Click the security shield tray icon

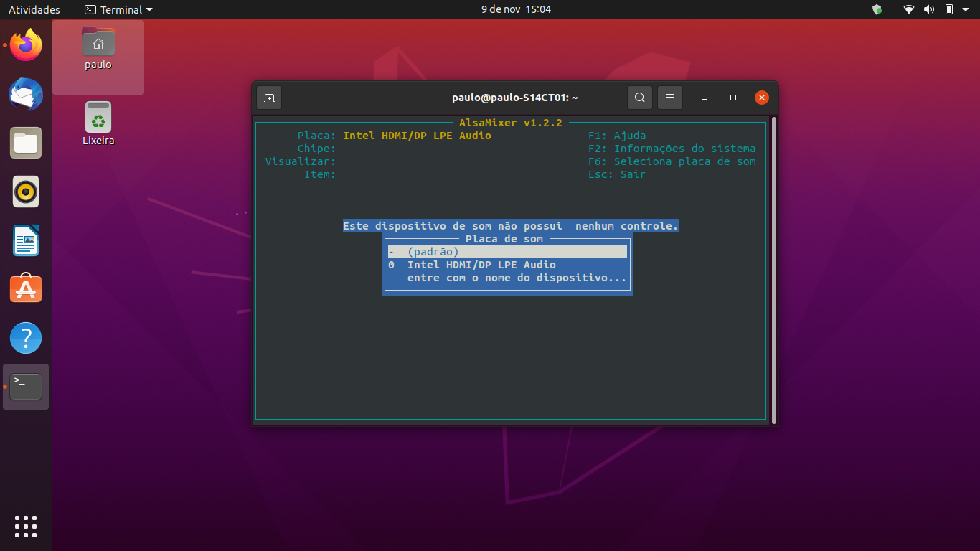tap(877, 9)
